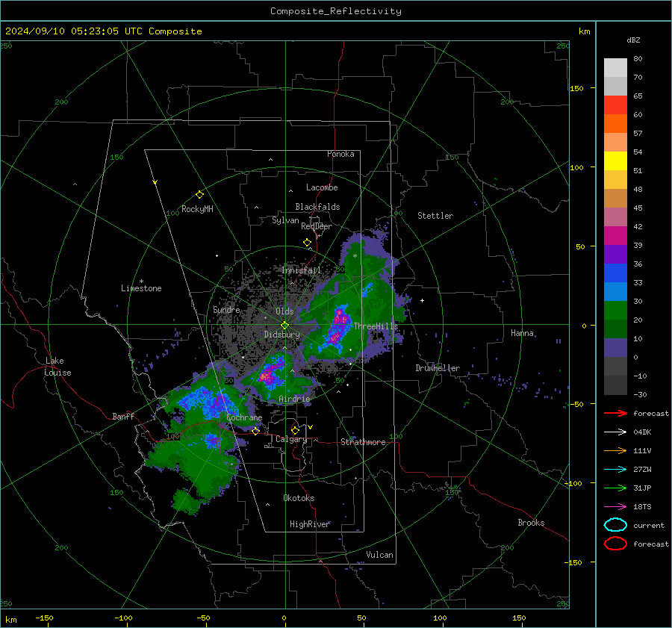Click the magenta storm core north of Airdrie
The image size is (672, 628).
pyautogui.click(x=267, y=376)
